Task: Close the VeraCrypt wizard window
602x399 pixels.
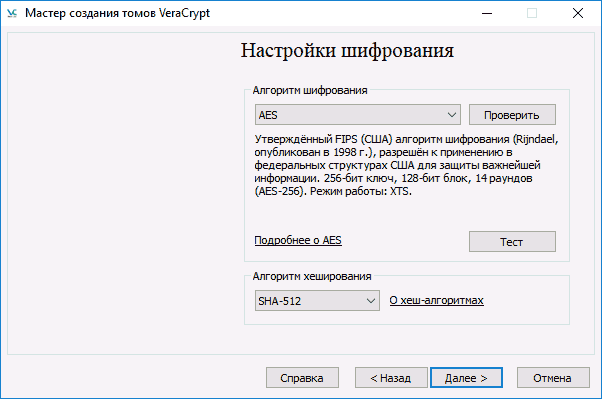Action: (578, 13)
